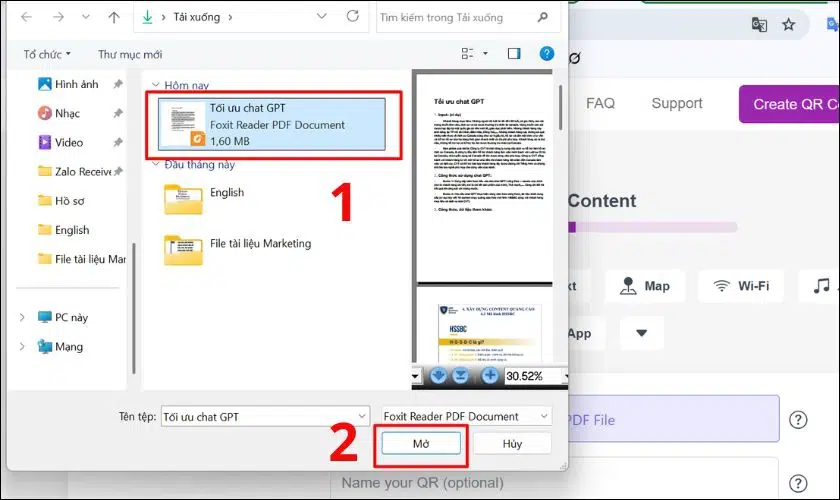Viewport: 840px width, 500px height.
Task: Select Tối ưu chat GPT PDF file
Action: [x=272, y=124]
